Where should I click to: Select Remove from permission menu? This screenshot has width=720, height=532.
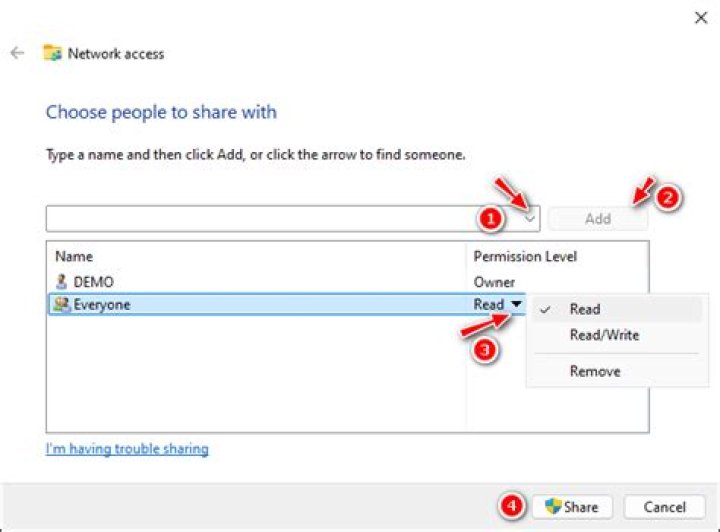pos(595,371)
